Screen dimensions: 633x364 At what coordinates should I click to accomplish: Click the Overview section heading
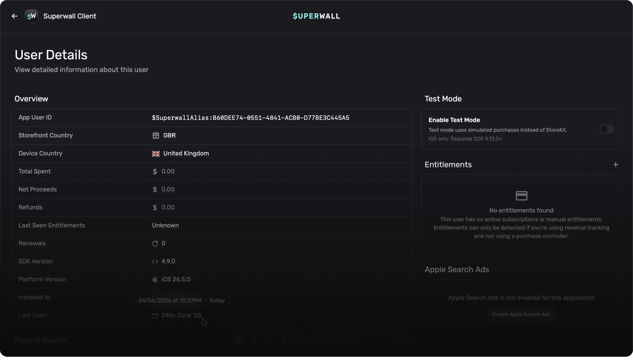pos(31,99)
